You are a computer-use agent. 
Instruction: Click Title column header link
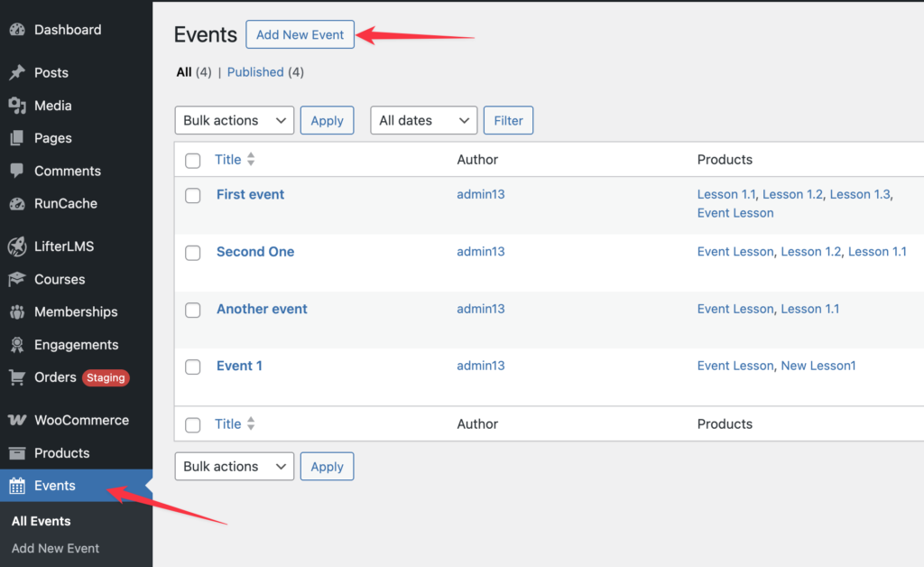[228, 159]
